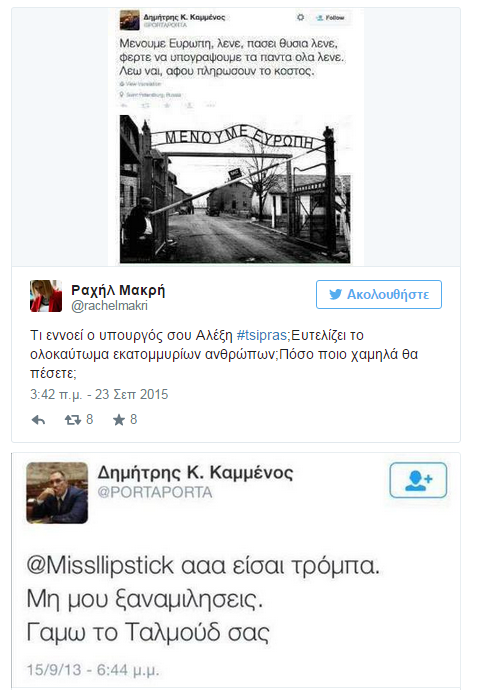Click the Ραχήλ Μακρή display name
This screenshot has height=690, width=491.
click(118, 290)
